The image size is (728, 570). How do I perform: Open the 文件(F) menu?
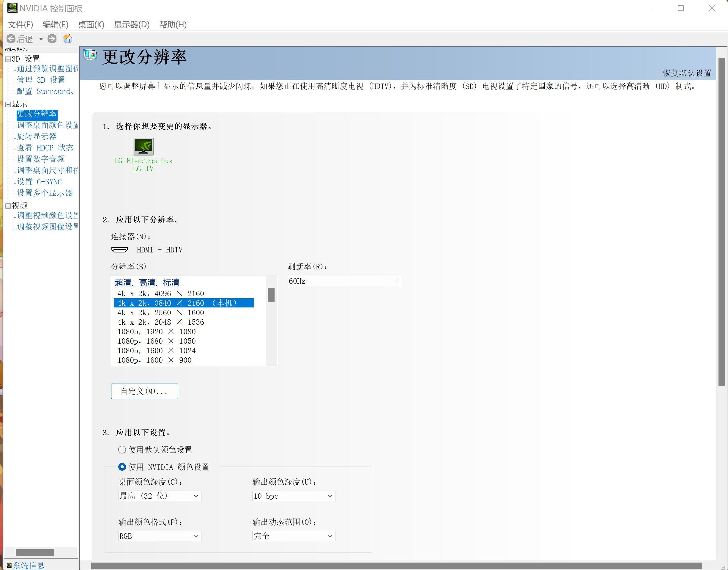[x=20, y=25]
